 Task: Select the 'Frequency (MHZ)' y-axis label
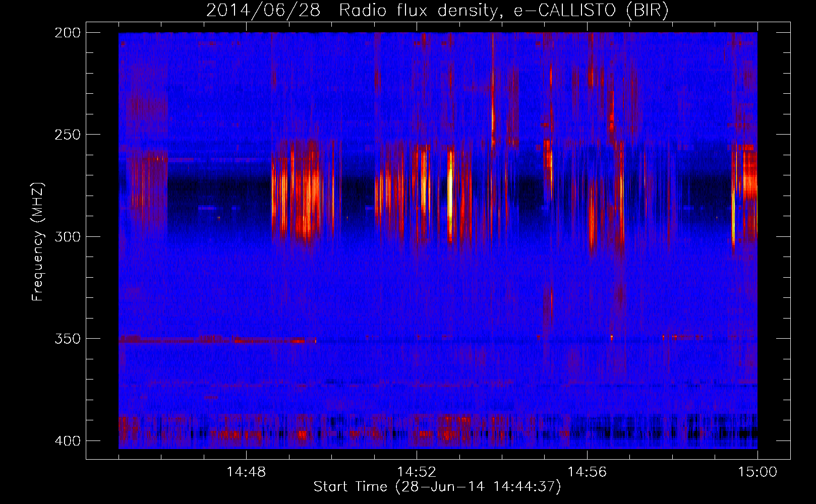tap(38, 241)
